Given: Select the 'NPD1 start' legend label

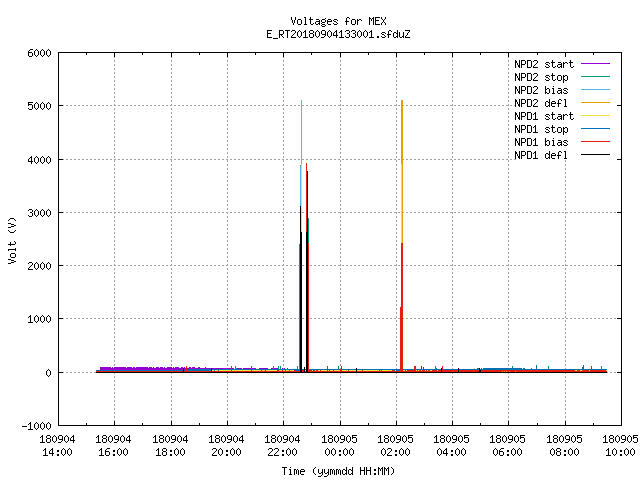Looking at the screenshot, I should (544, 116).
